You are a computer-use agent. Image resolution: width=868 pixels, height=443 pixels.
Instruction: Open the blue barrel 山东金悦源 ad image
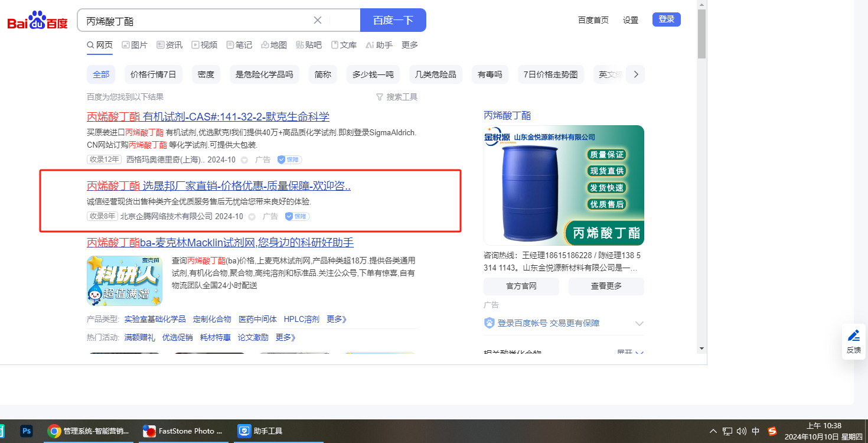pos(564,185)
